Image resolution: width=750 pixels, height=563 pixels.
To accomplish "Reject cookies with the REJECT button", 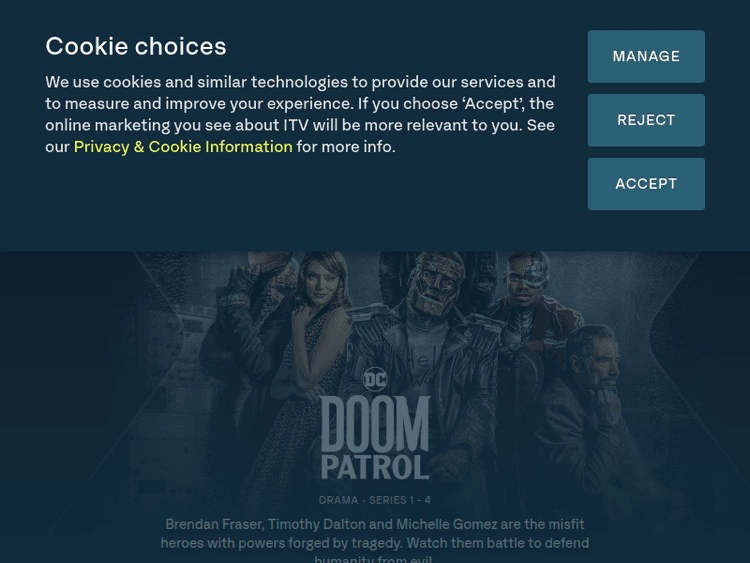I will coord(646,120).
